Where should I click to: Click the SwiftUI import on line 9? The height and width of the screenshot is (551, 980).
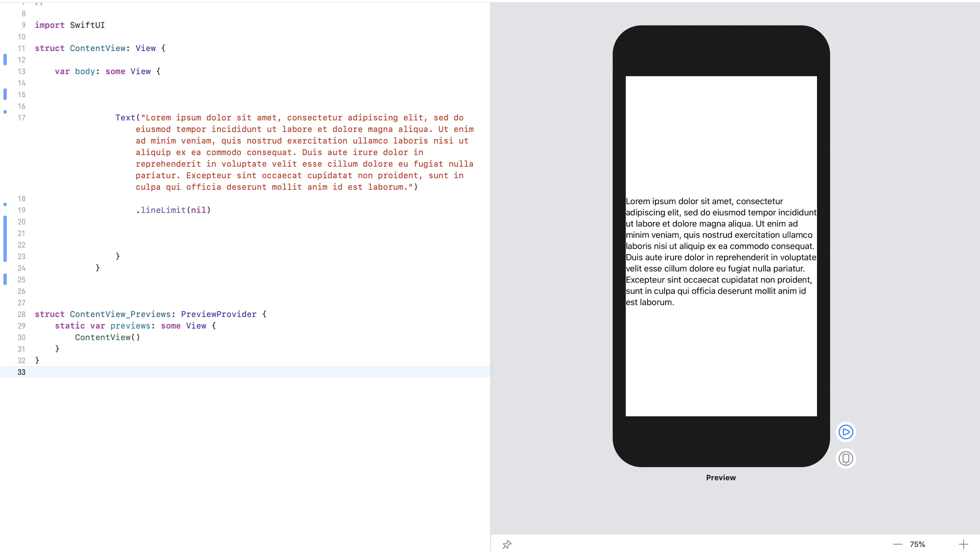pyautogui.click(x=87, y=25)
